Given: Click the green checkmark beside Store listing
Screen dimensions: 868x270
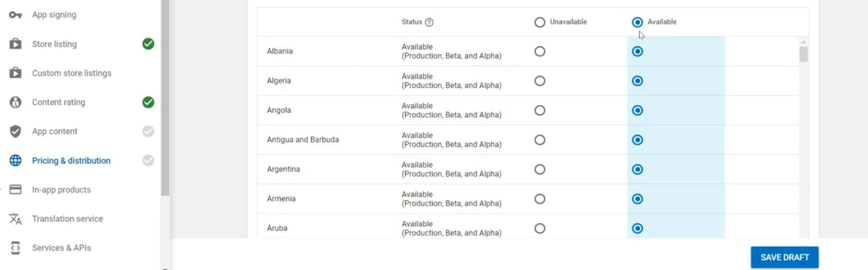Looking at the screenshot, I should [148, 44].
